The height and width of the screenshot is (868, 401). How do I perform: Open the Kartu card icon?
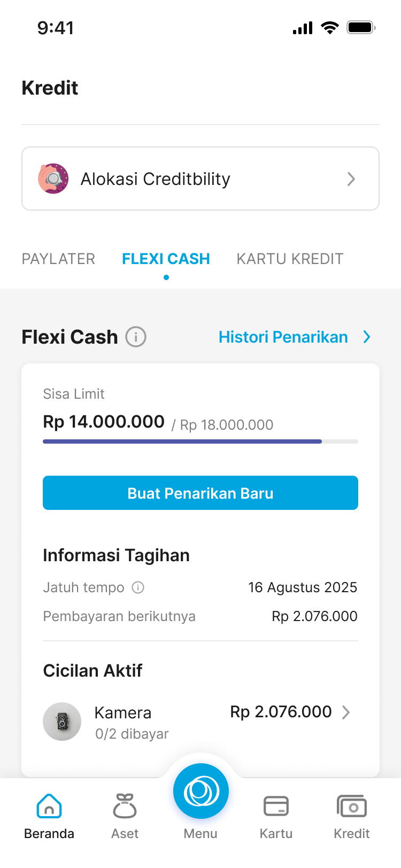point(276,806)
